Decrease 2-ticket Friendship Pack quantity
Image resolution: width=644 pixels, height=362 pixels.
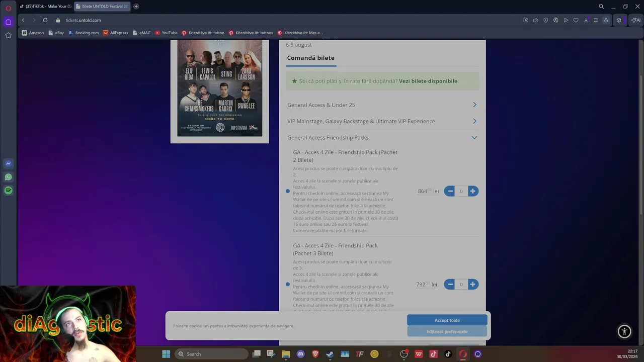[450, 191]
